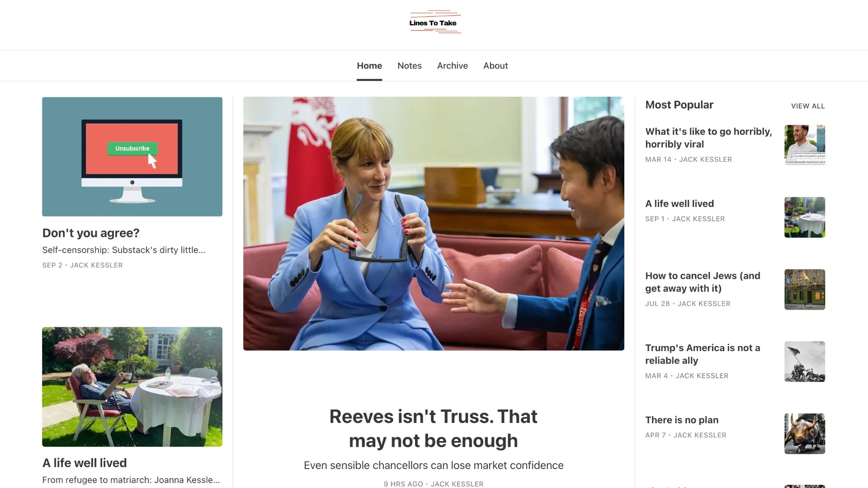Read 'Trump's America is not a reliable ally'
The width and height of the screenshot is (868, 488).
tap(703, 354)
